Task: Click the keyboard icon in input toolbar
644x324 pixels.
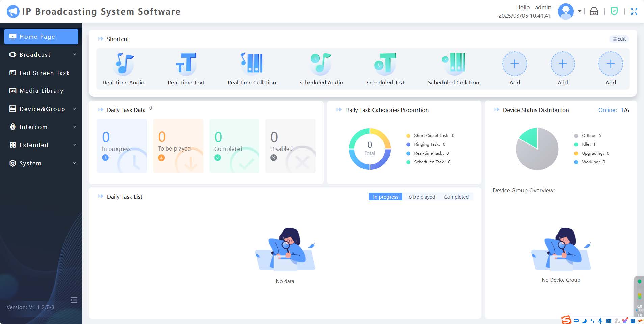Action: click(x=609, y=321)
